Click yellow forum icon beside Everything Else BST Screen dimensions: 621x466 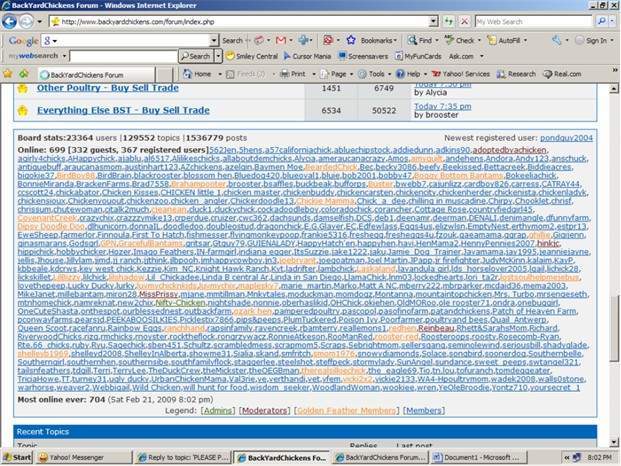[x=23, y=111]
